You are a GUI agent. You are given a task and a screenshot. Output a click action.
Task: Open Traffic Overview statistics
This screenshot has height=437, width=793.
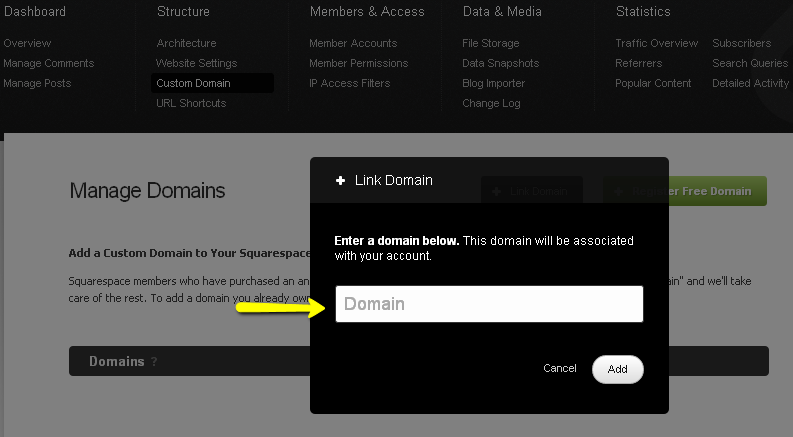click(656, 43)
